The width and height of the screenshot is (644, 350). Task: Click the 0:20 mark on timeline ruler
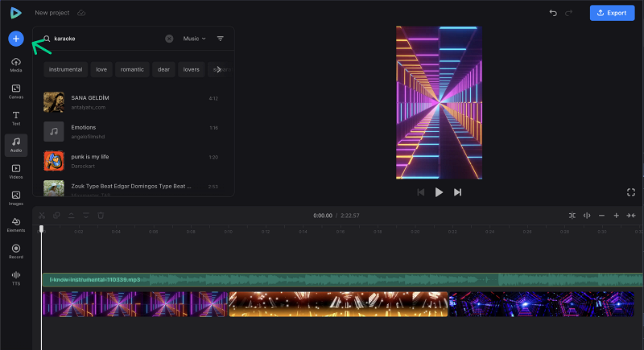point(415,232)
